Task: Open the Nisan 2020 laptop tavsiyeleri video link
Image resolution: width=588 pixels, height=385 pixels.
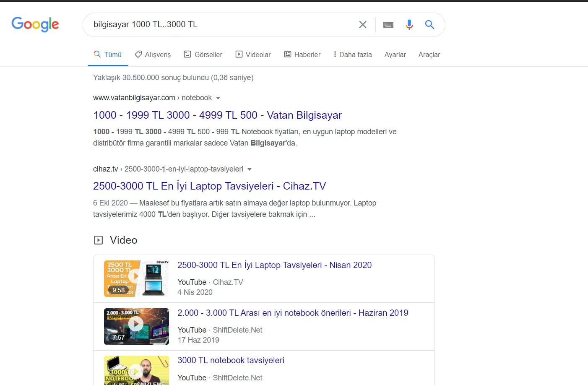Action: pyautogui.click(x=274, y=265)
